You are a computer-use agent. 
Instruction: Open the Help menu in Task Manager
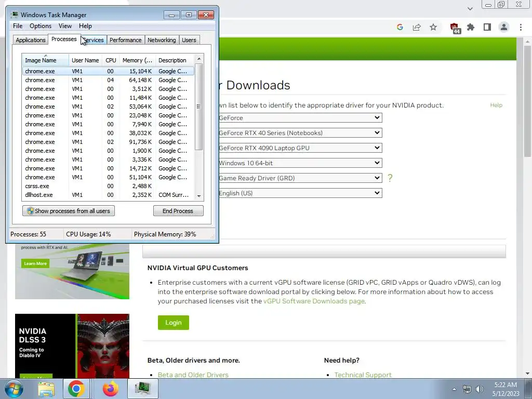pyautogui.click(x=85, y=26)
